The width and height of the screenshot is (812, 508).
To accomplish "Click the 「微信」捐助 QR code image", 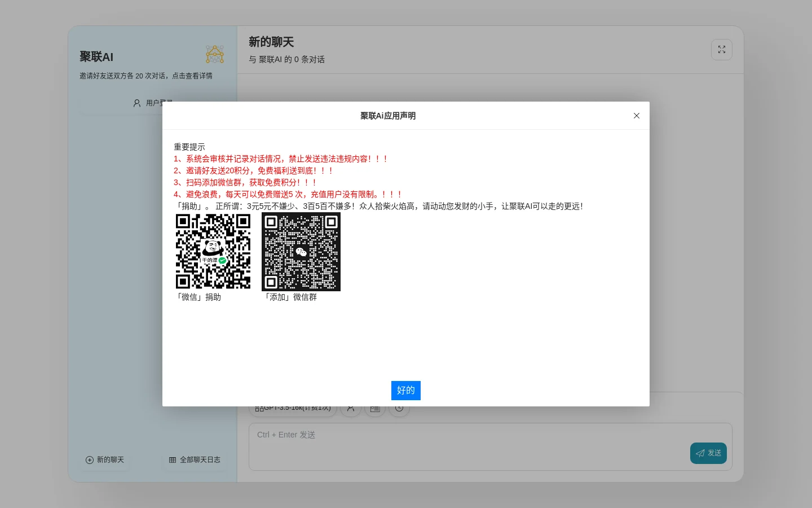I will coord(213,251).
